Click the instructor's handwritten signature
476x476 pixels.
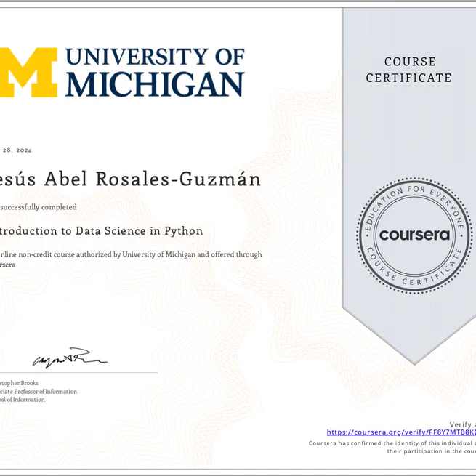point(70,358)
